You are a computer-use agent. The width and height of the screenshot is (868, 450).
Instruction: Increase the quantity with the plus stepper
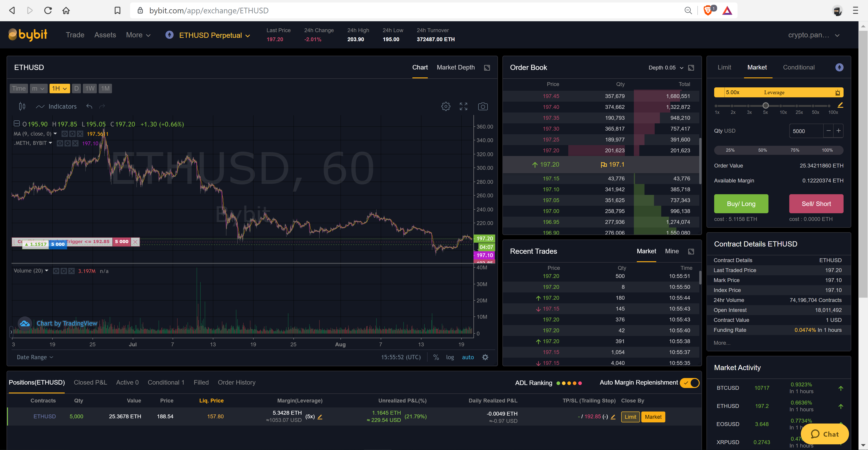click(838, 131)
